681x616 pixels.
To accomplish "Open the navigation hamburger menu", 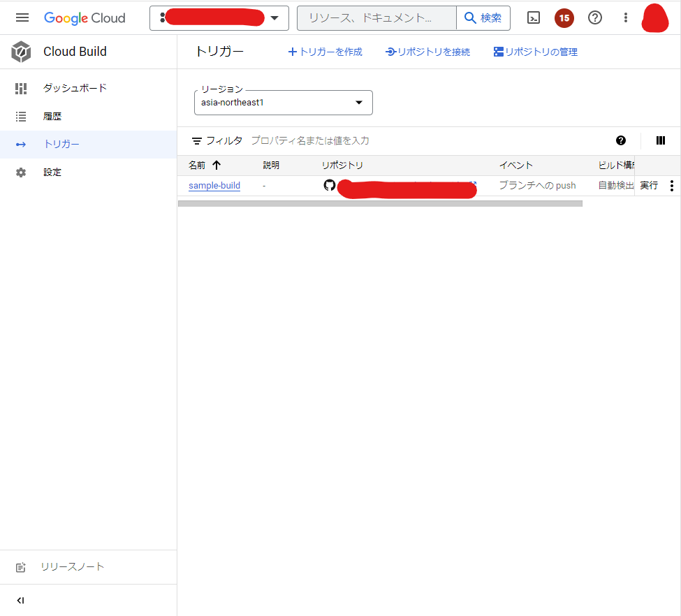I will pos(22,17).
